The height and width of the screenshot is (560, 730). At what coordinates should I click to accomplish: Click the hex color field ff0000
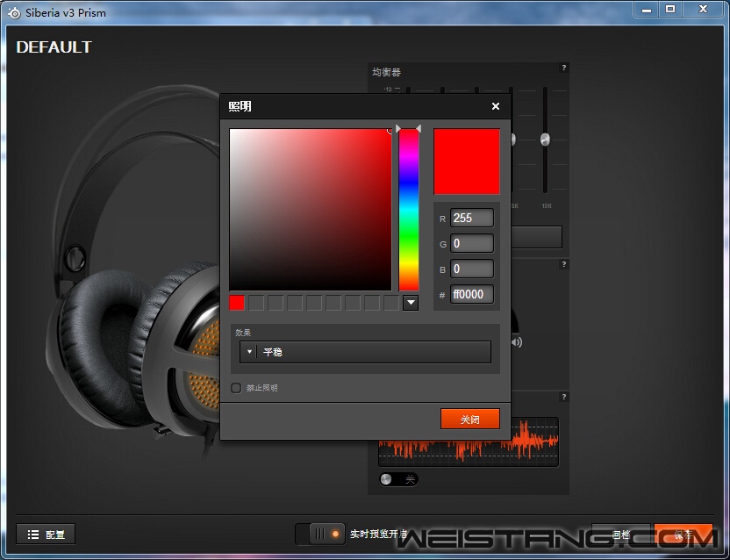[472, 294]
